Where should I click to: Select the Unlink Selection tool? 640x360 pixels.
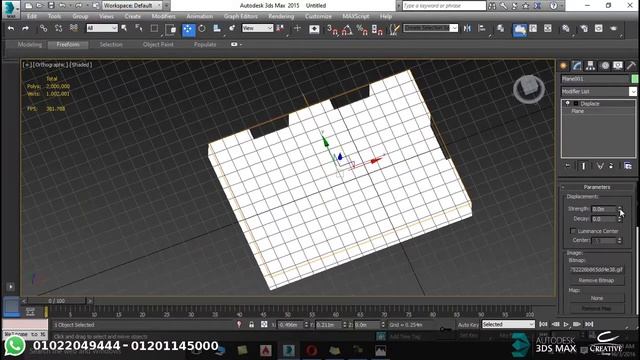(58, 28)
